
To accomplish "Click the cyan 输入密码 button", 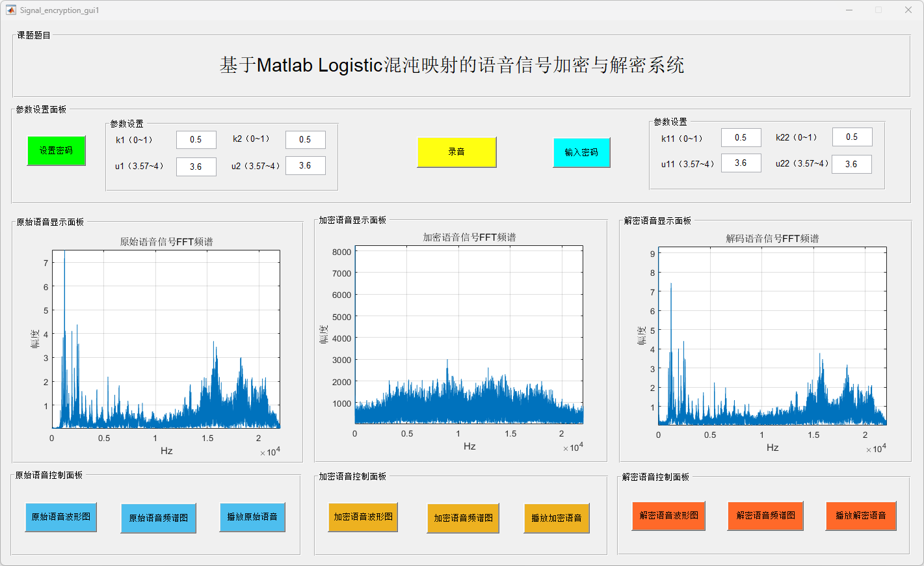I will pos(581,152).
